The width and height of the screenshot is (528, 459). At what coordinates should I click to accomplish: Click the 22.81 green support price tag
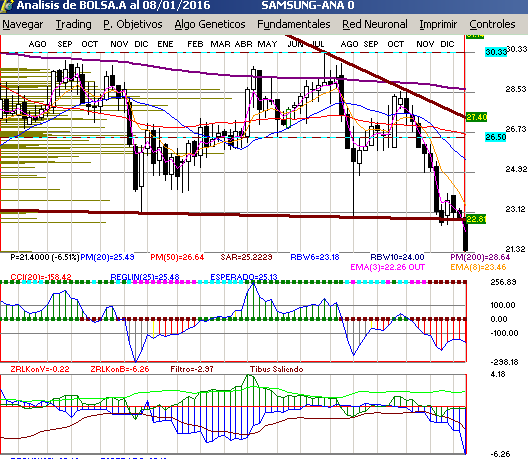click(x=476, y=219)
